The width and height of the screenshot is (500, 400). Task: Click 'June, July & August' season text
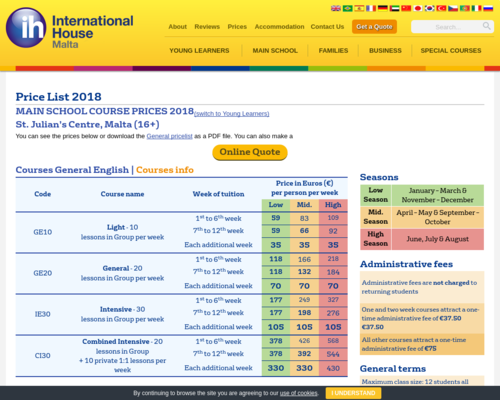438,239
